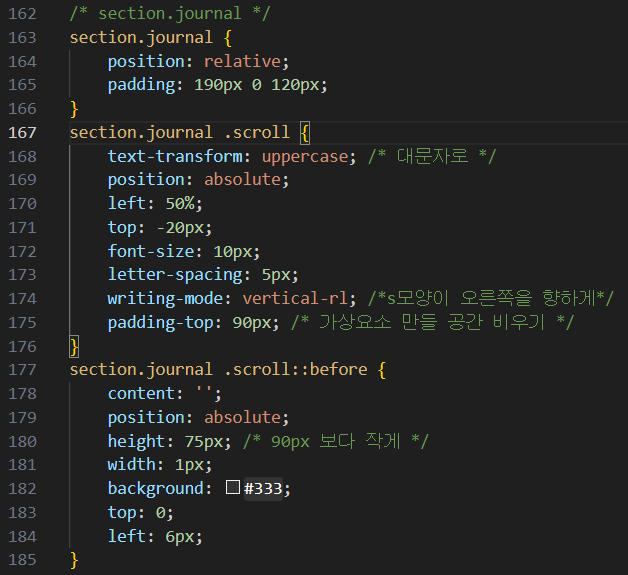Click line number 185 in gutter

coord(22,560)
